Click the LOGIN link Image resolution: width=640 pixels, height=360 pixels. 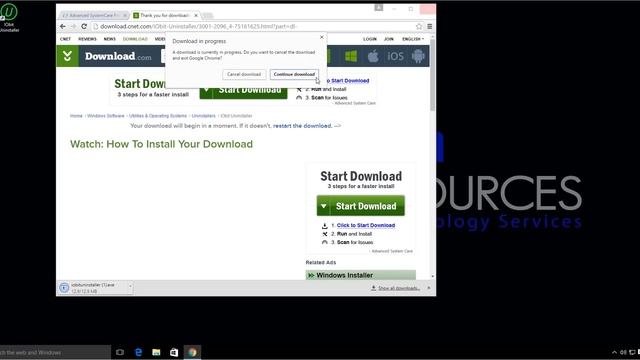pos(370,39)
